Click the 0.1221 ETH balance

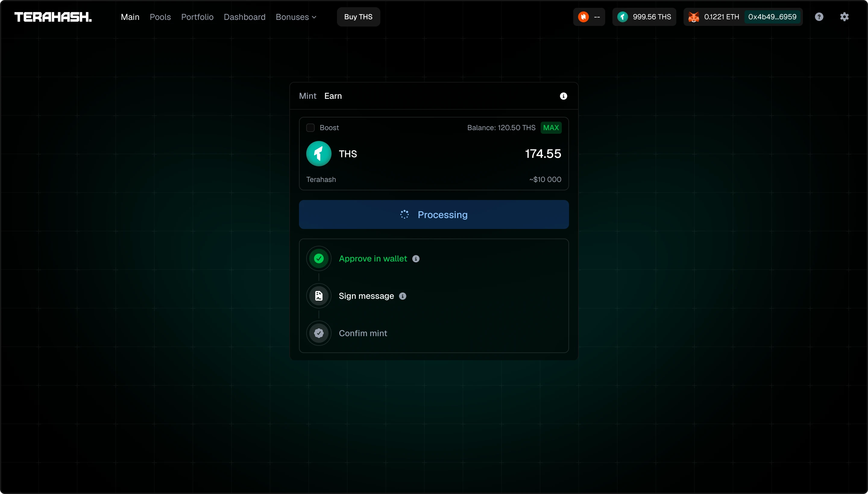coord(722,17)
